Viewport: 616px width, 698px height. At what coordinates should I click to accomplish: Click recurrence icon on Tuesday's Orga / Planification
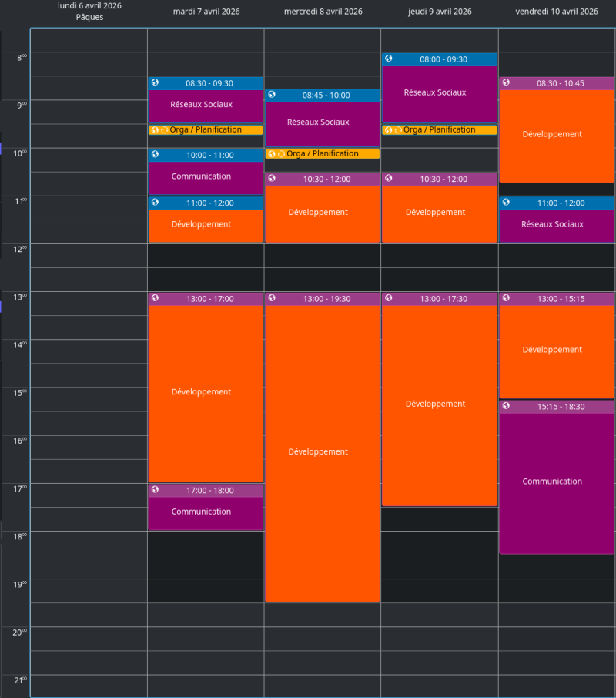coord(164,130)
